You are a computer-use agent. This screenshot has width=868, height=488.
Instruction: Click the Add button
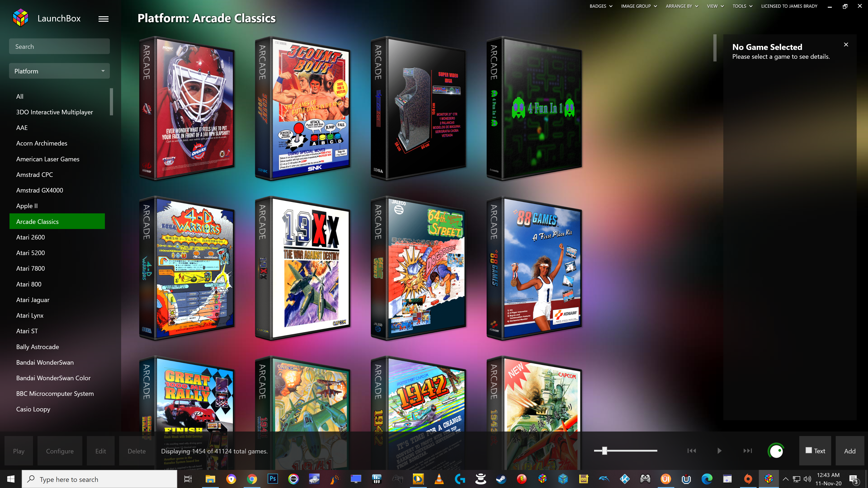click(x=850, y=451)
